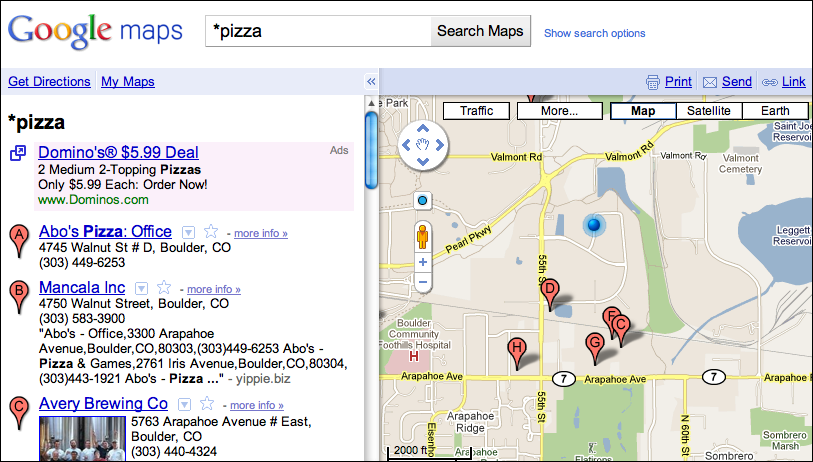Zoom out with the minus button
The width and height of the screenshot is (813, 462).
pyautogui.click(x=423, y=282)
